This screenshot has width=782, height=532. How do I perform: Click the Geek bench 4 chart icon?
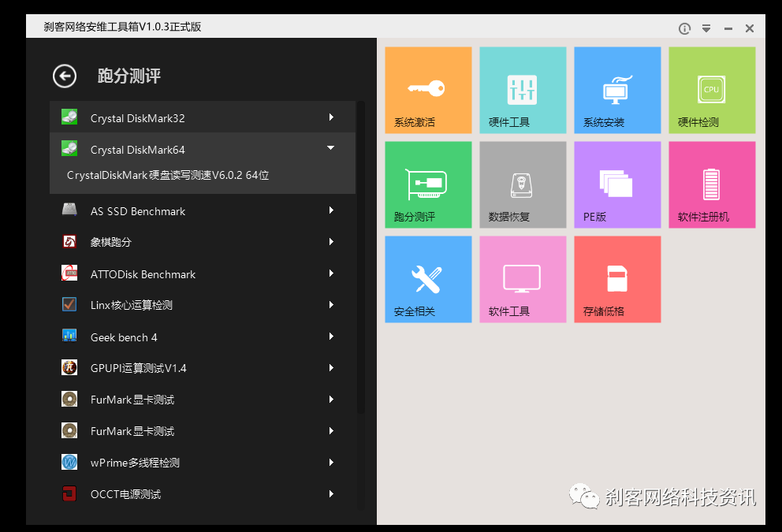click(69, 336)
